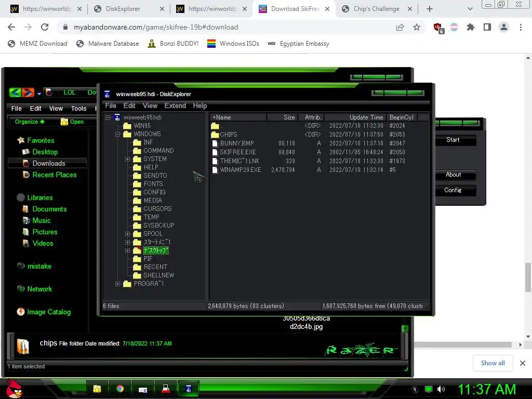Click the Config button in background window
The height and width of the screenshot is (399, 532).
click(x=453, y=190)
